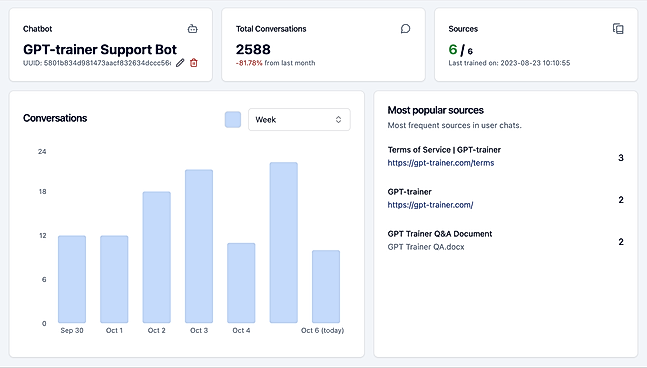Click the Oct 6 (today) bar
The image size is (647, 368).
point(326,286)
